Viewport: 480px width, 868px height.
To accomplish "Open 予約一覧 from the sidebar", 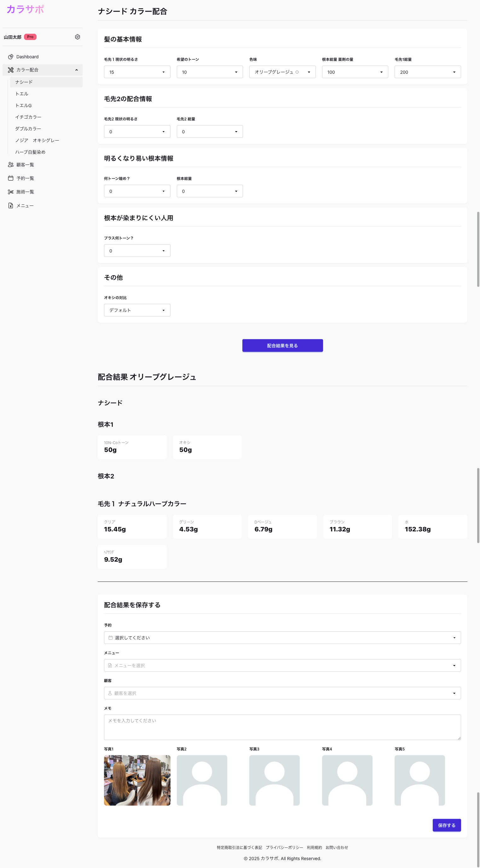I will (x=43, y=178).
